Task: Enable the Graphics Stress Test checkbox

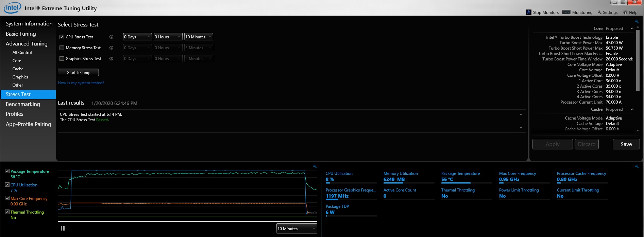Action: tap(62, 59)
